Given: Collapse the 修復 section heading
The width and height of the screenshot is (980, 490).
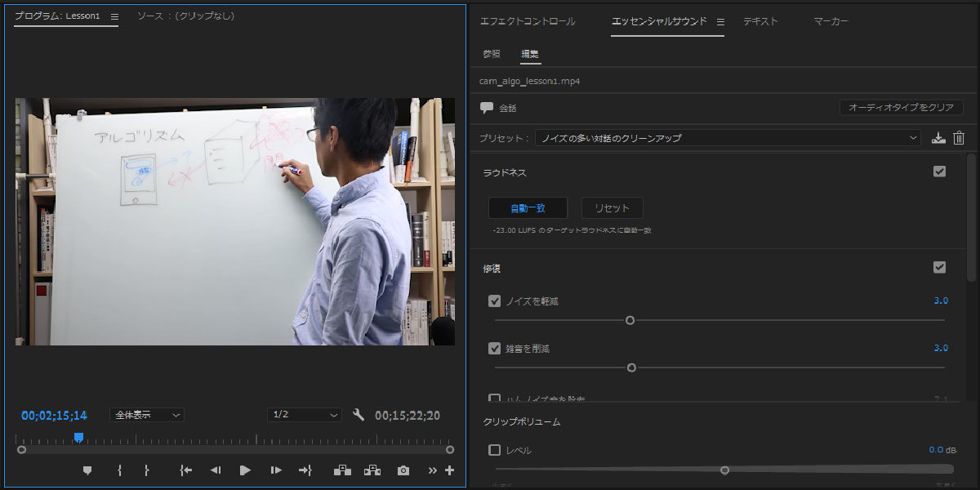Looking at the screenshot, I should [492, 268].
